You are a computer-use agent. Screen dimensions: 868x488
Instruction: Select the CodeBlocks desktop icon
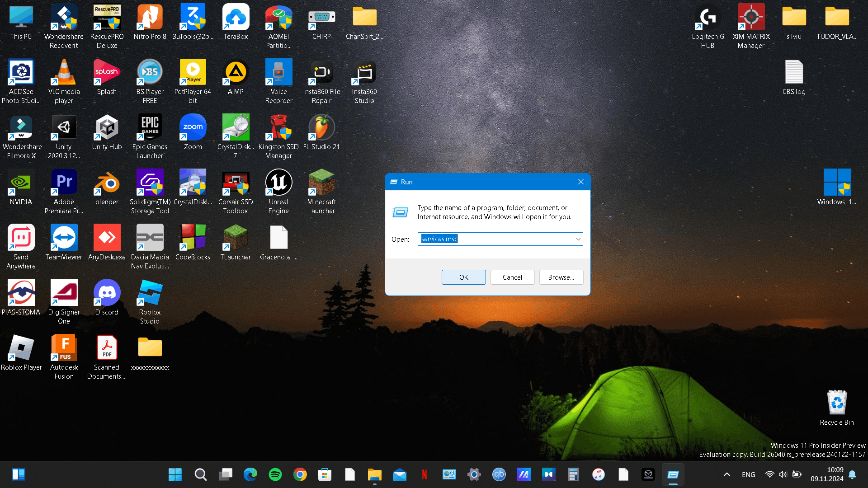point(193,242)
